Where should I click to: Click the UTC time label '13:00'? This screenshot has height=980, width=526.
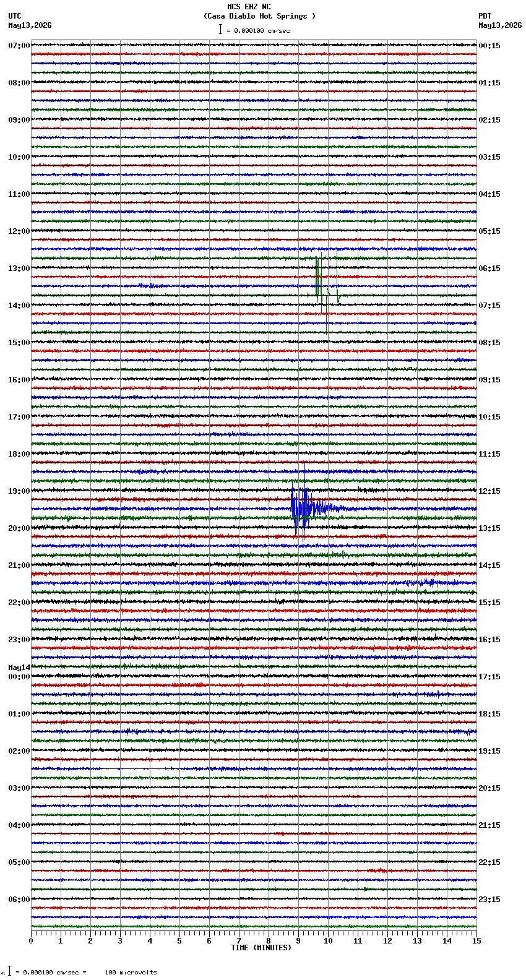[19, 269]
